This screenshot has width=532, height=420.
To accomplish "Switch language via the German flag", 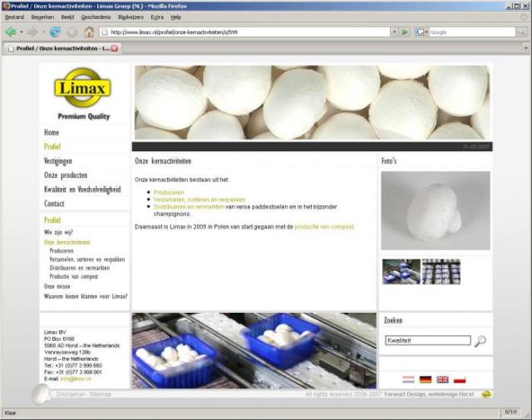I will [x=426, y=379].
